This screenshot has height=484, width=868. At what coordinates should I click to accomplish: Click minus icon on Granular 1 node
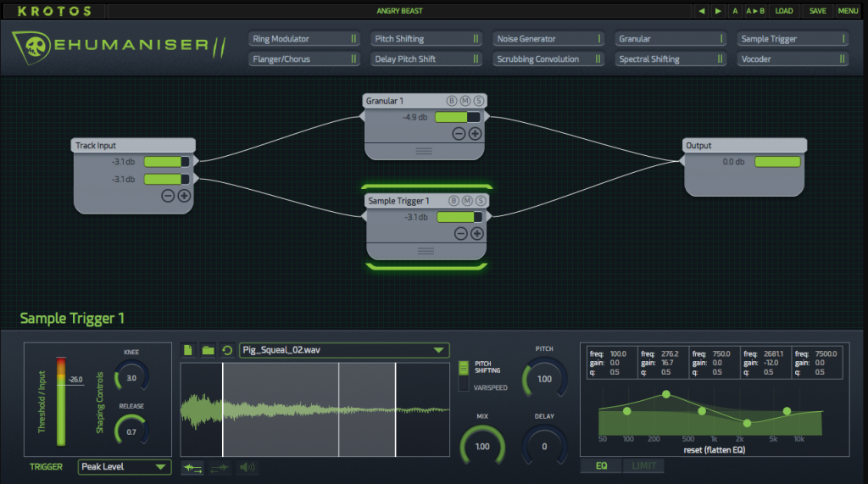pos(459,133)
